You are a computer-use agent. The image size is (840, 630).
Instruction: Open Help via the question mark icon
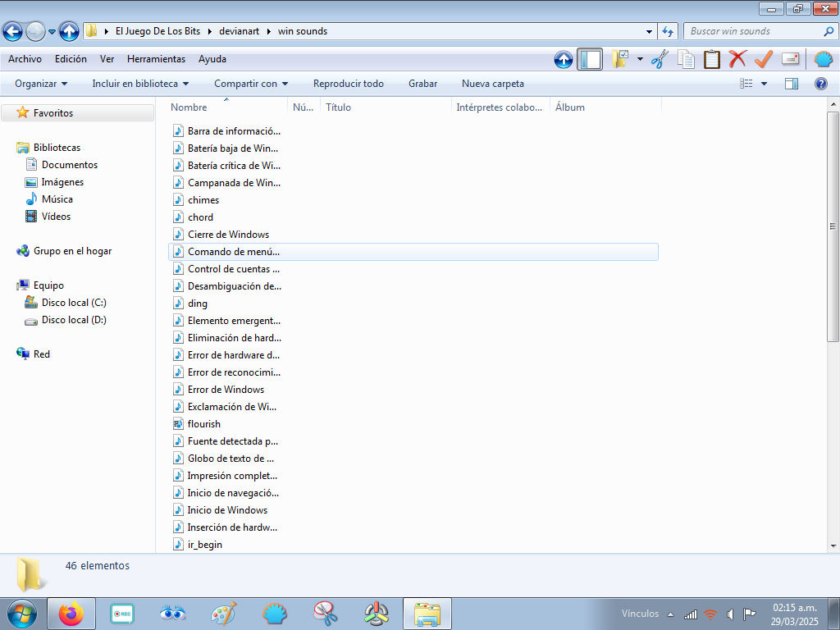click(820, 83)
